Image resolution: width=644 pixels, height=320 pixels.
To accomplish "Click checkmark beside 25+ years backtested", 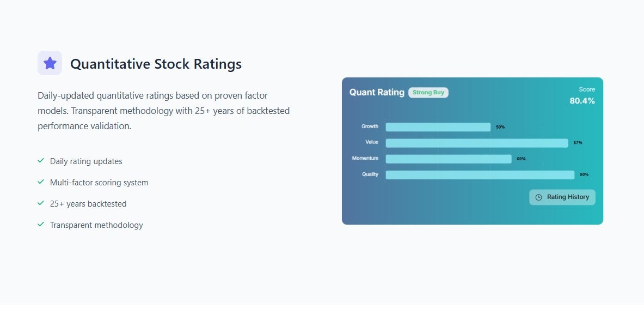I will coord(41,203).
